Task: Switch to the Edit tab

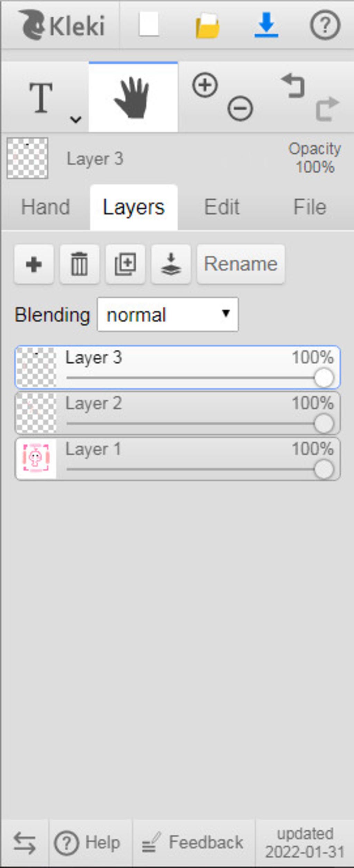Action: coord(222,207)
